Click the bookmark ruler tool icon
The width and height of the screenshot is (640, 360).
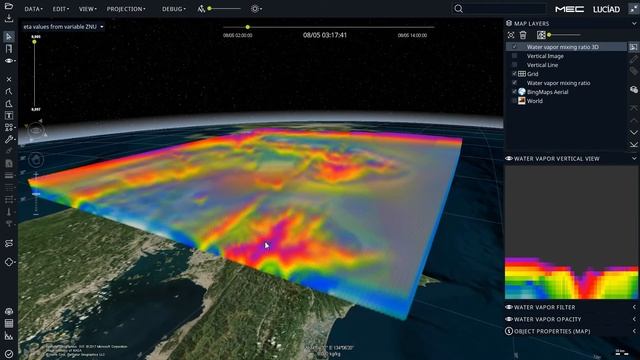click(x=9, y=49)
